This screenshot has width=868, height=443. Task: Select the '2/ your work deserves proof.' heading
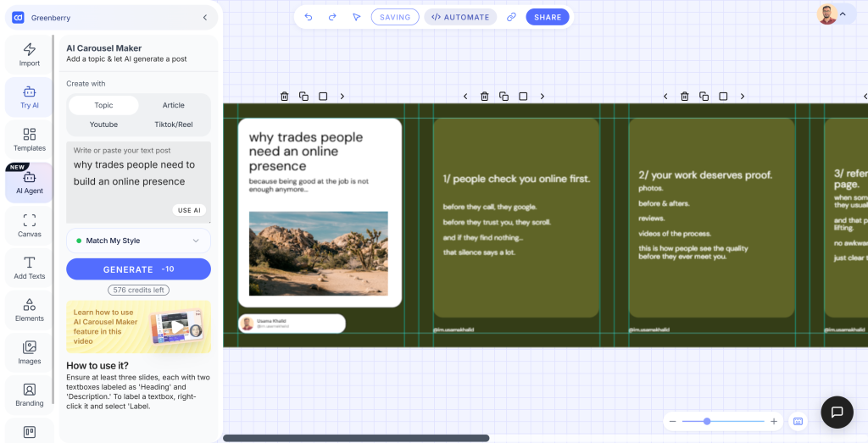click(x=705, y=174)
